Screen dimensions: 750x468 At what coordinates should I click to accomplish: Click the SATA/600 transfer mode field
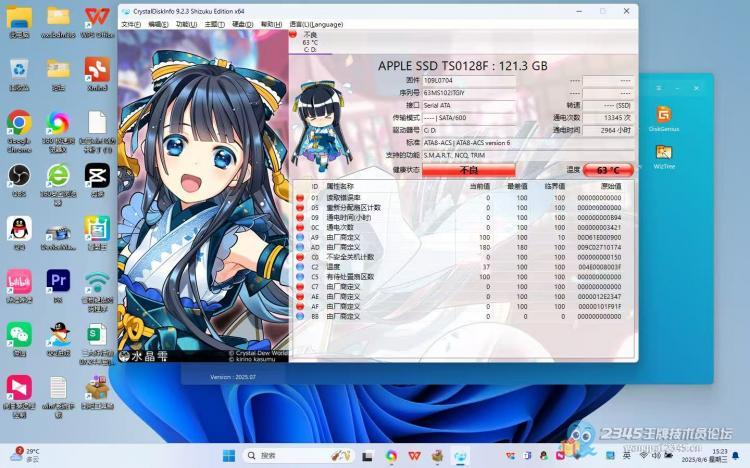469,118
